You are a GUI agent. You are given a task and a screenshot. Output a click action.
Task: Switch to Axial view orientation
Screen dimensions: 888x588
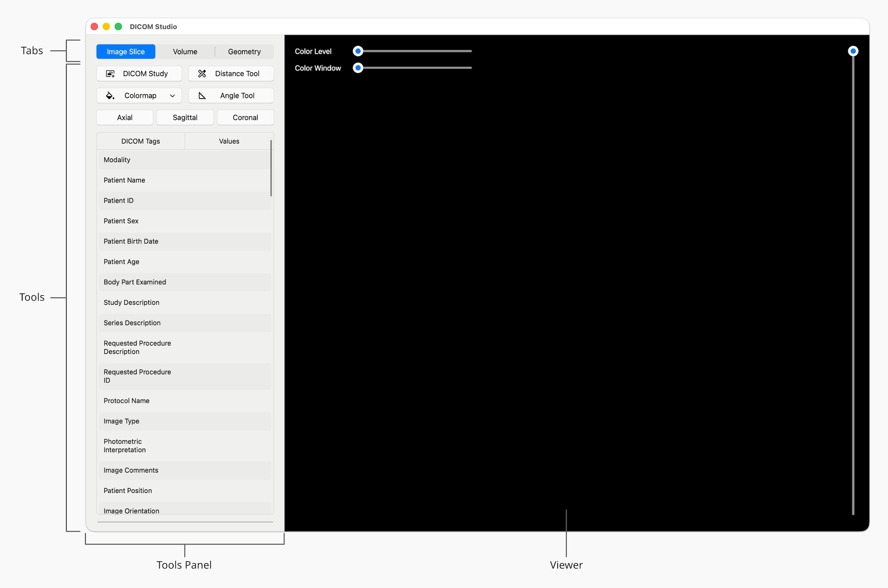pyautogui.click(x=124, y=117)
